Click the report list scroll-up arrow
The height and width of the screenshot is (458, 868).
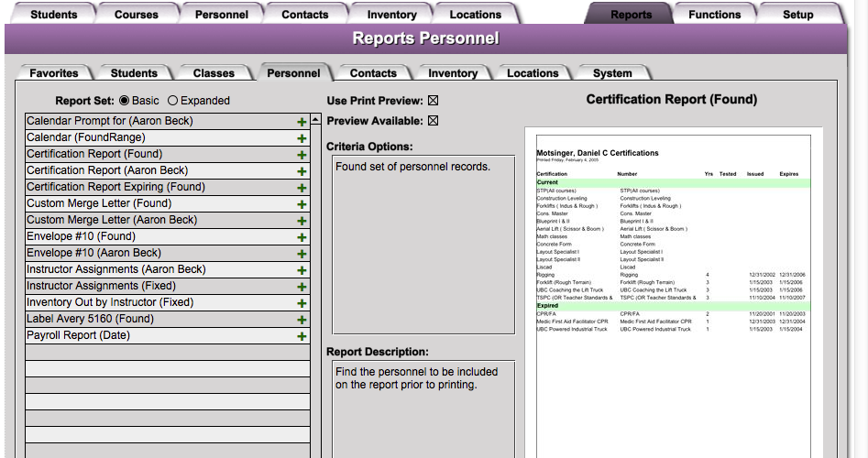tap(315, 119)
